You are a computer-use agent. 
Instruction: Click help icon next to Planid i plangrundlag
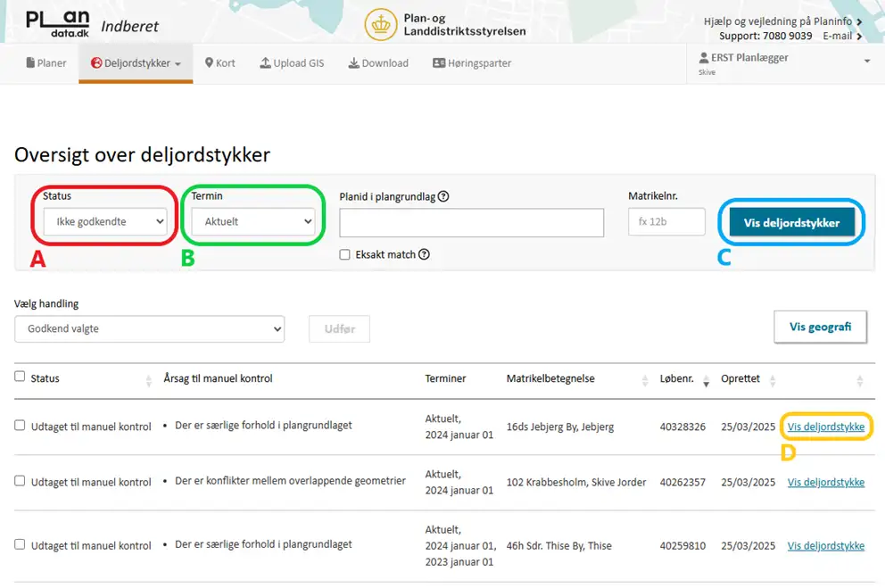click(x=443, y=197)
